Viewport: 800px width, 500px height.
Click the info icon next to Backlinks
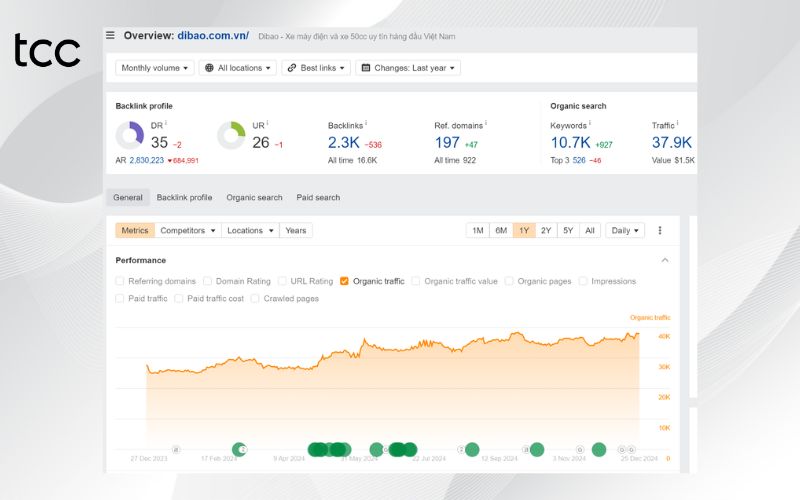click(366, 123)
